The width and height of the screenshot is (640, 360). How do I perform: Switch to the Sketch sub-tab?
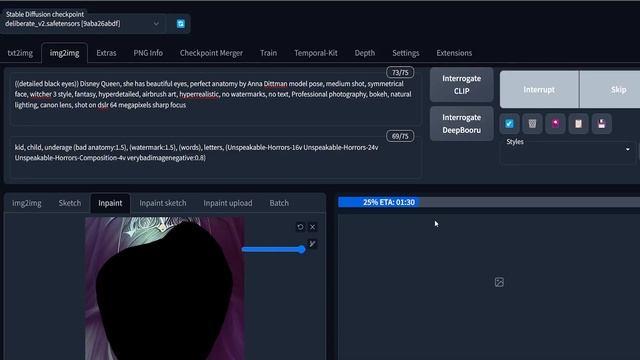(x=69, y=203)
